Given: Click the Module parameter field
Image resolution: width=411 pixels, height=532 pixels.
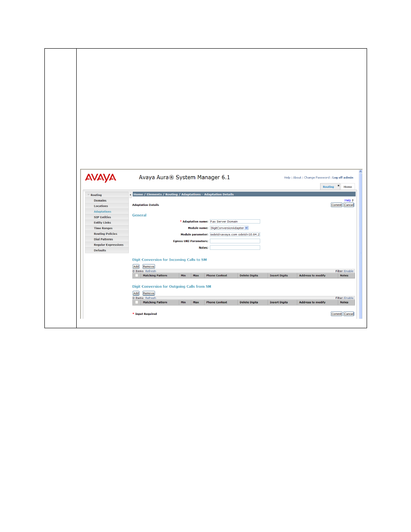Looking at the screenshot, I should pos(235,234).
